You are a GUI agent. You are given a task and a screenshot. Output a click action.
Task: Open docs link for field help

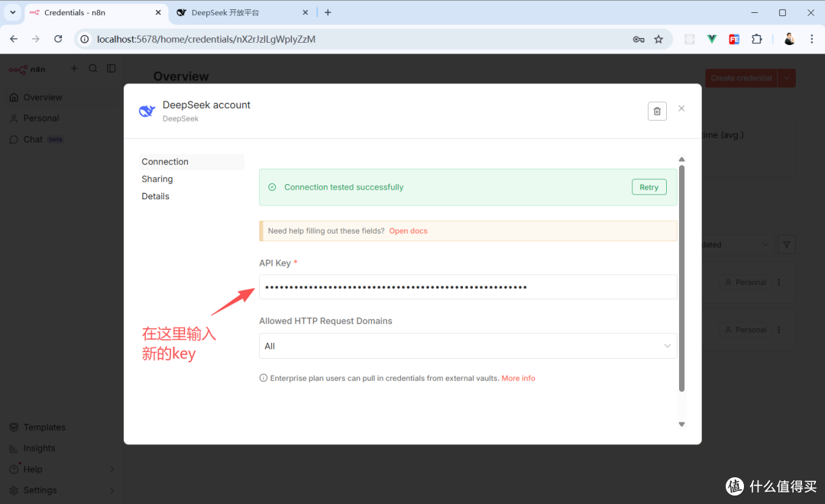(408, 231)
